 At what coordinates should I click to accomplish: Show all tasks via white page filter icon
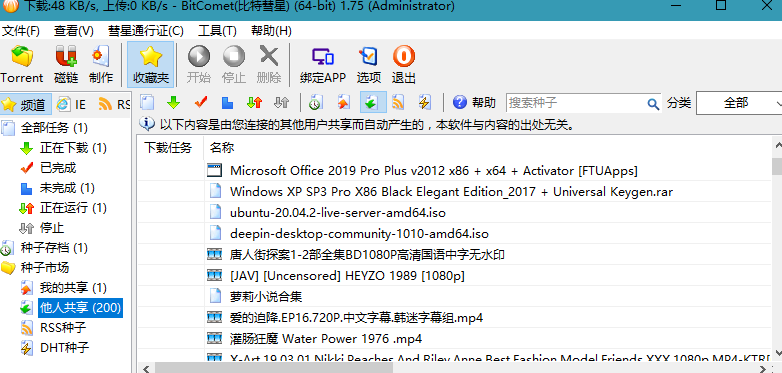point(146,103)
